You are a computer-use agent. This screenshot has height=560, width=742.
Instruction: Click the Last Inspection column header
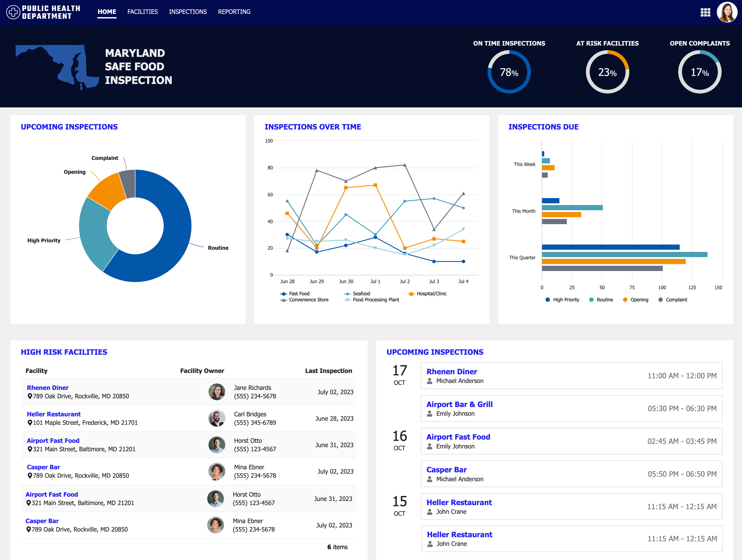pyautogui.click(x=328, y=371)
